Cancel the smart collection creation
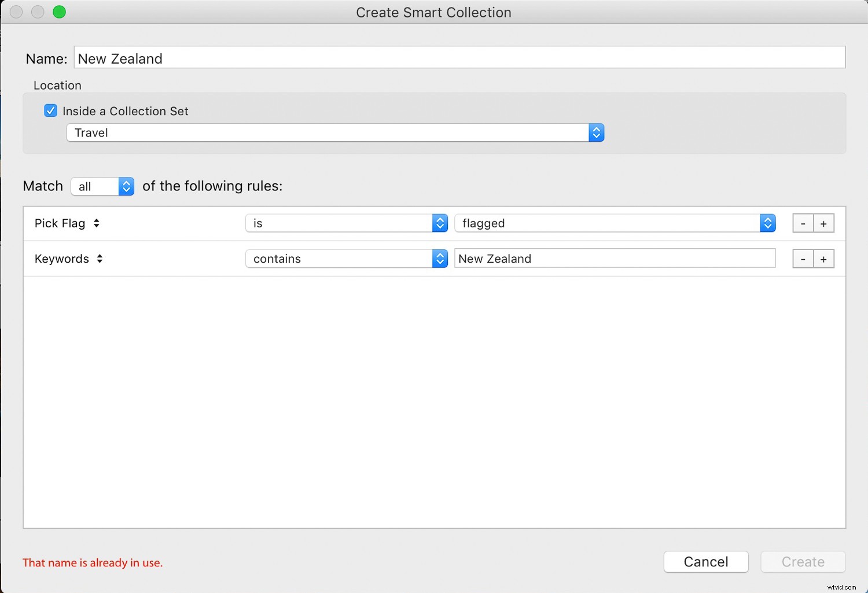Screen dimensions: 868x593 [706, 562]
